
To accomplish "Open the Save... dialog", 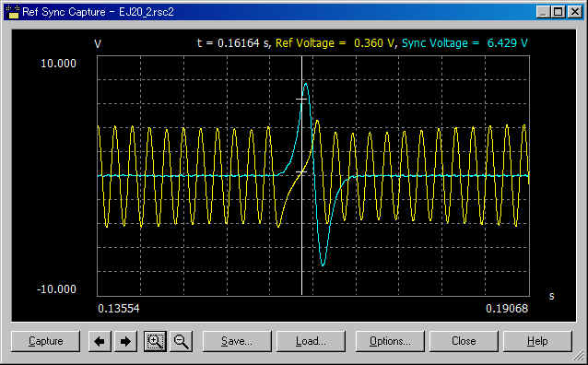I will (237, 341).
